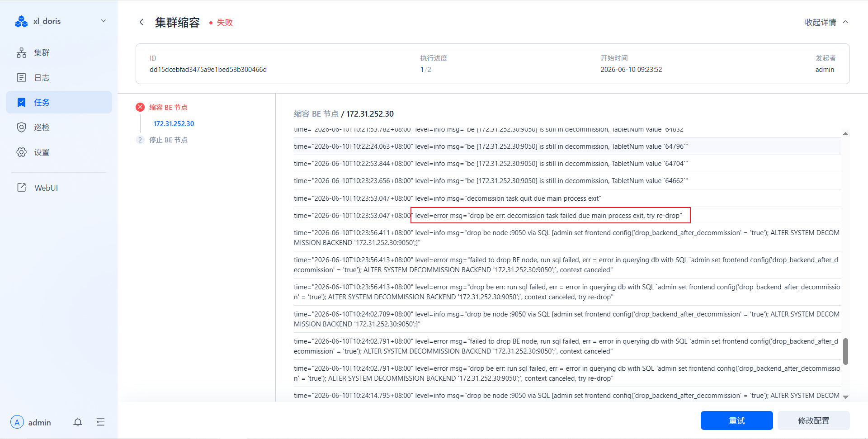Screen dimensions: 868x439
Task: Click the admin username at bottom
Action: [39, 423]
